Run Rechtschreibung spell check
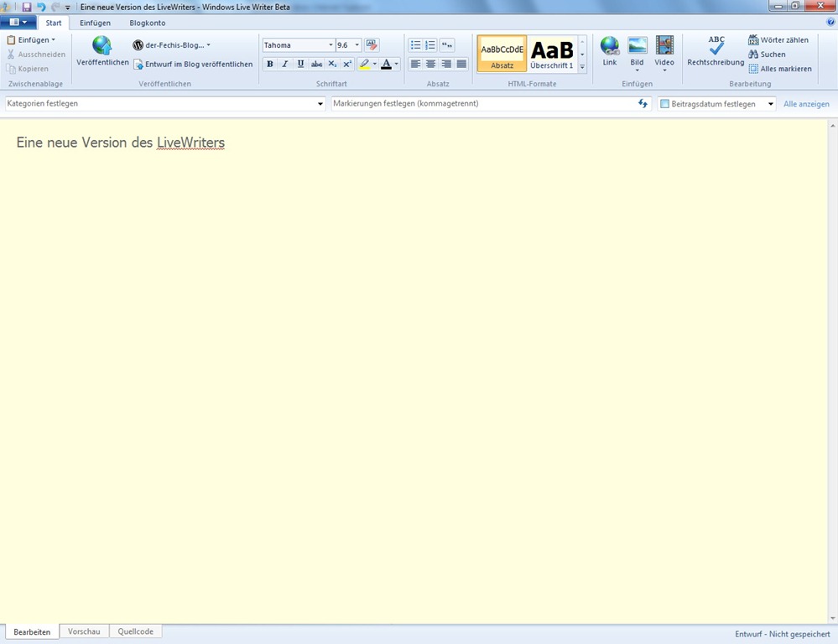838x644 pixels. [716, 52]
